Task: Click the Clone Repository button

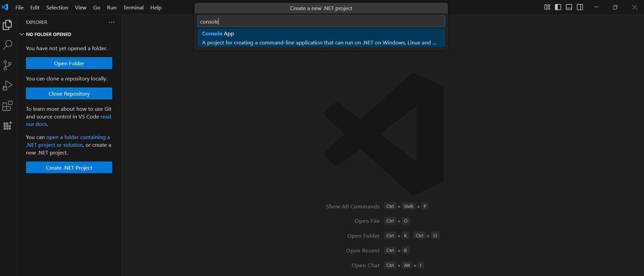Action: pos(69,94)
